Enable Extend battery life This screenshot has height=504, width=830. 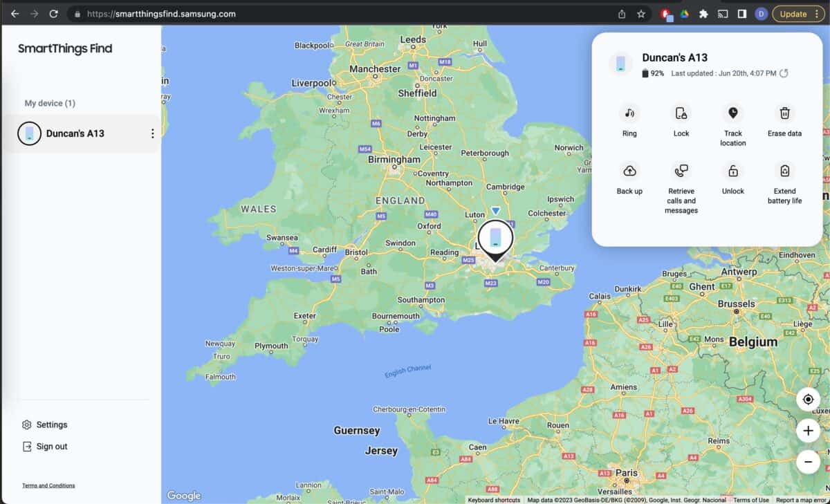tap(784, 183)
